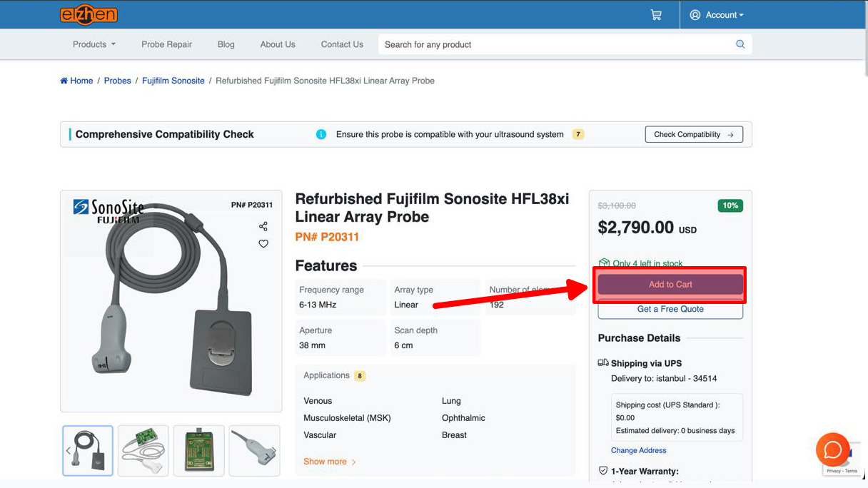Navigate to the Contact Us page
The height and width of the screenshot is (488, 868).
(x=341, y=44)
